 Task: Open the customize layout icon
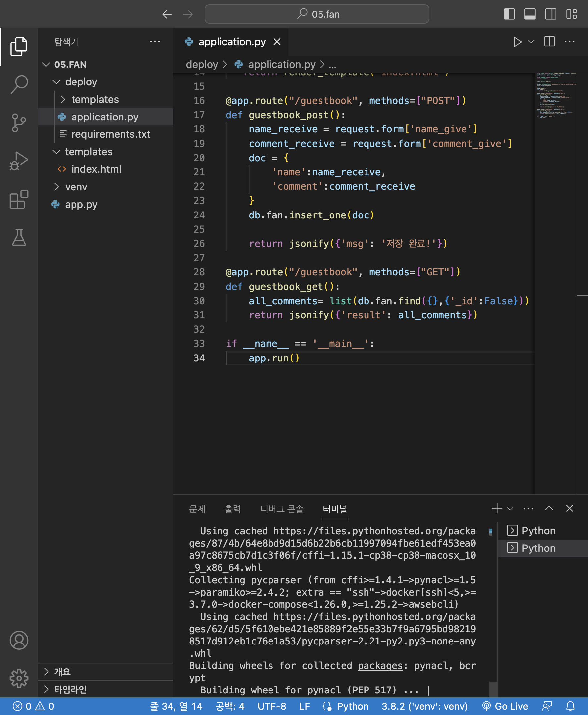click(x=572, y=14)
